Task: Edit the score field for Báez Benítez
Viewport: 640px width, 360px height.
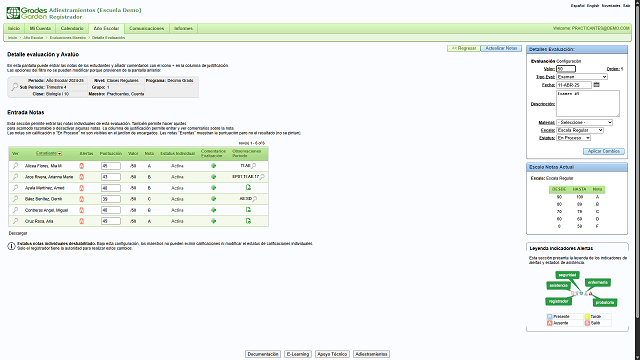Action: tap(111, 199)
